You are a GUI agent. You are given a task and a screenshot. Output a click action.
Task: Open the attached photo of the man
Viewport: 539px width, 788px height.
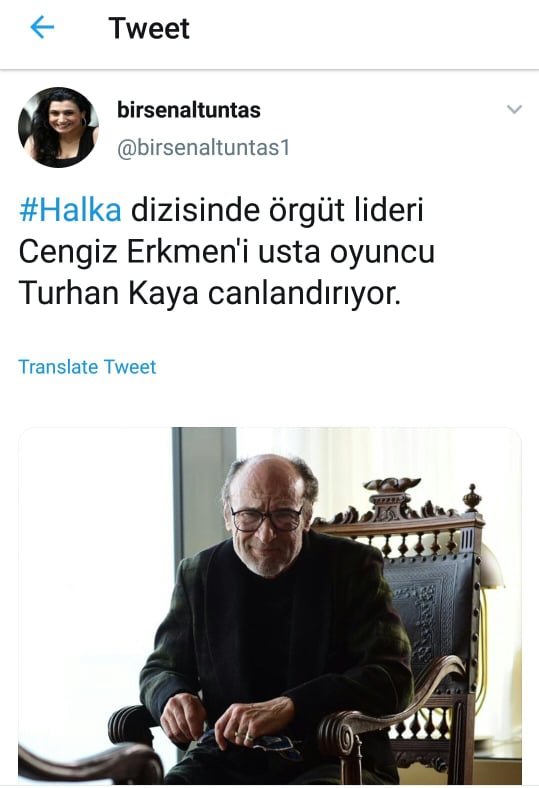pyautogui.click(x=270, y=606)
